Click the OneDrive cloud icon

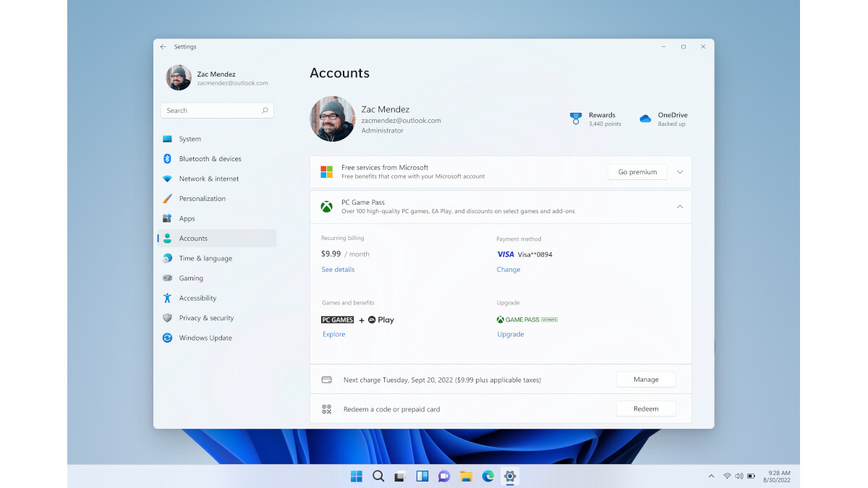click(x=644, y=117)
